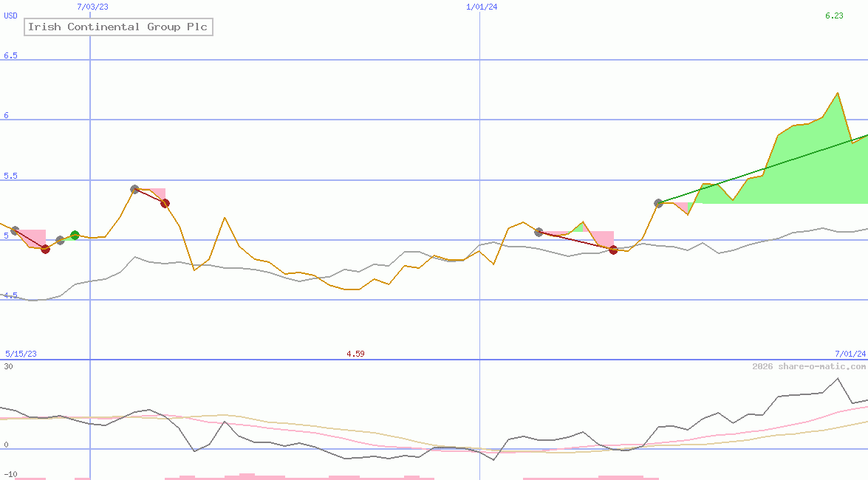Click the 5/15/23 start date label
This screenshot has height=480, width=868.
[21, 354]
